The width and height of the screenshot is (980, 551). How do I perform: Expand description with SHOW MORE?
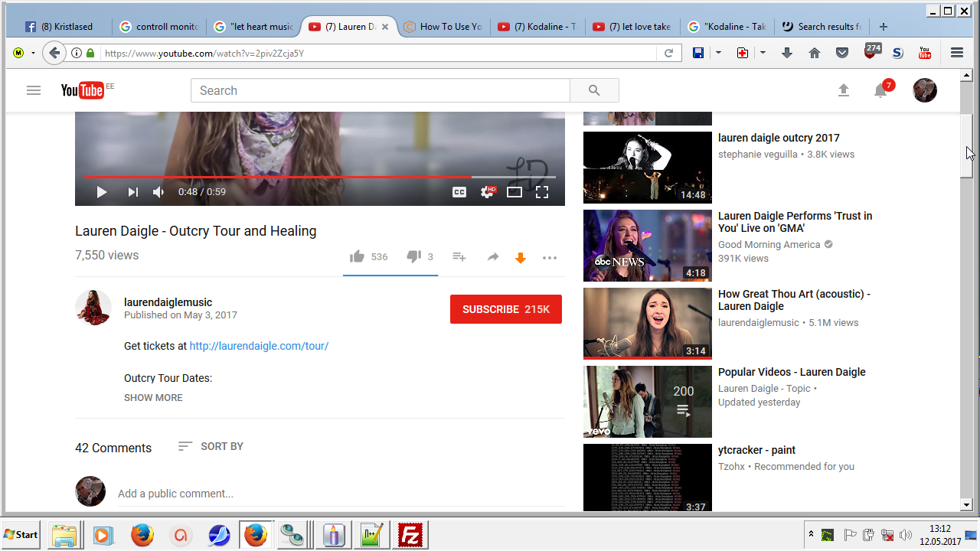point(153,398)
